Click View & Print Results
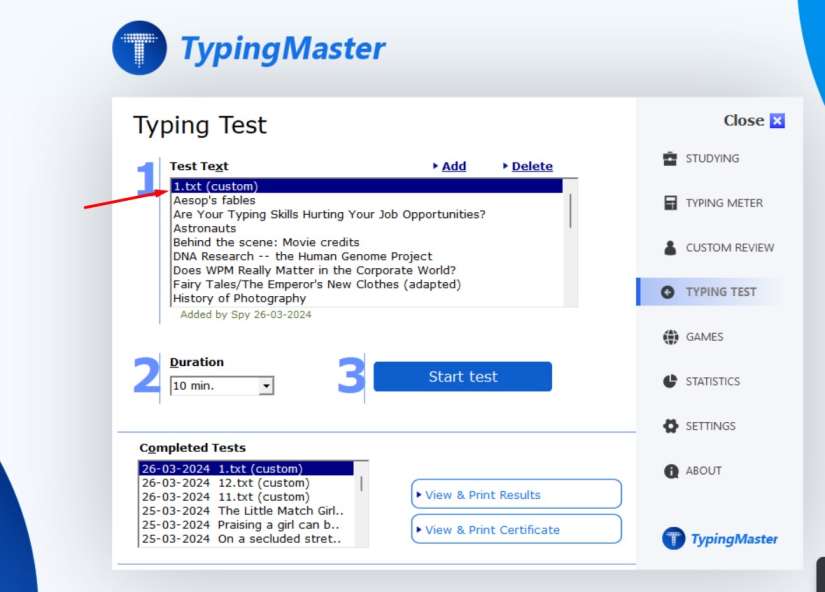This screenshot has width=825, height=592. [516, 494]
